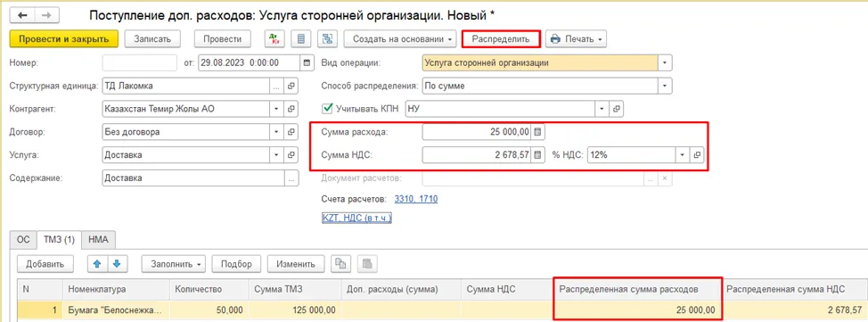Image resolution: width=868 pixels, height=322 pixels.
Task: Open the Печать dropdown menu
Action: (x=577, y=38)
